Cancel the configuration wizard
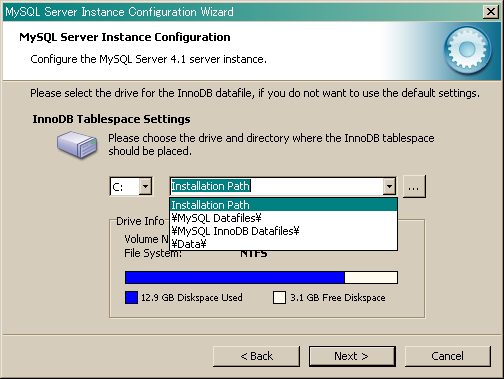Screen dimensions: 504x379 pos(448,356)
